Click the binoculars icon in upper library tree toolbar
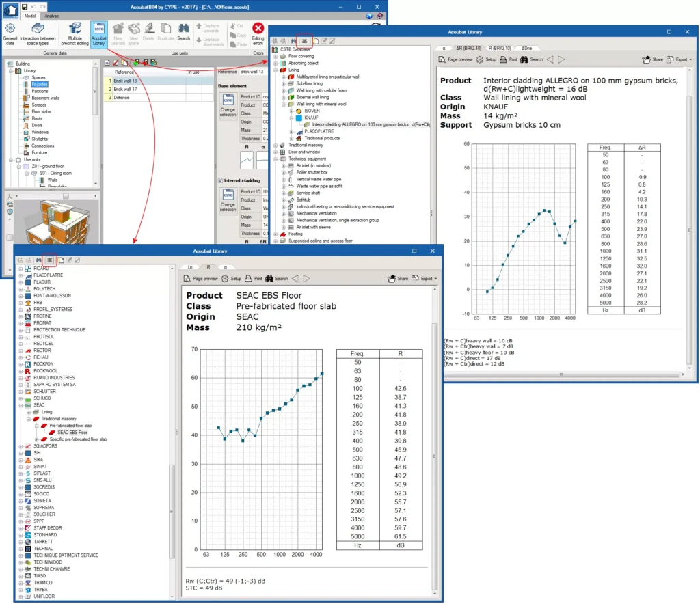This screenshot has width=700, height=604. pyautogui.click(x=294, y=41)
